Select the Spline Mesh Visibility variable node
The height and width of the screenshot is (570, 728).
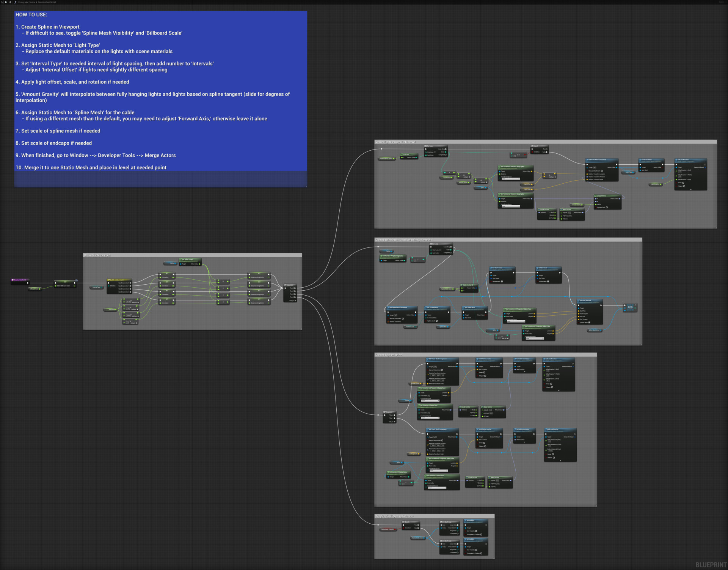tap(387, 529)
